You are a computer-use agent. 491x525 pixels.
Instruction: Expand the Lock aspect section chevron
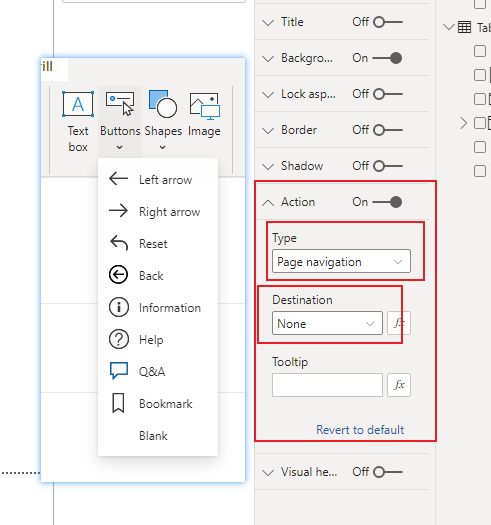click(x=268, y=95)
